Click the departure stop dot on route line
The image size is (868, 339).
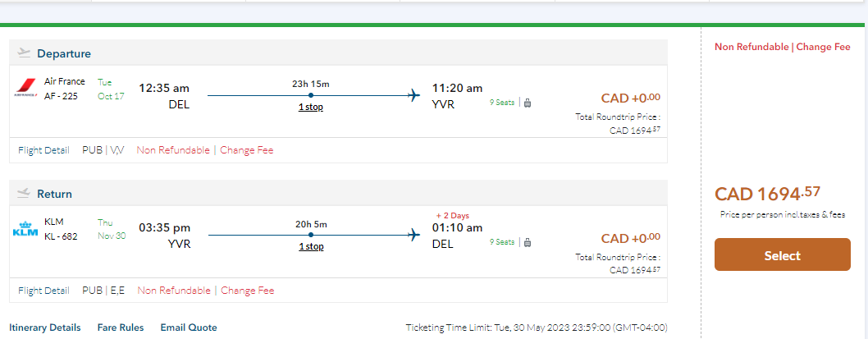pyautogui.click(x=310, y=96)
